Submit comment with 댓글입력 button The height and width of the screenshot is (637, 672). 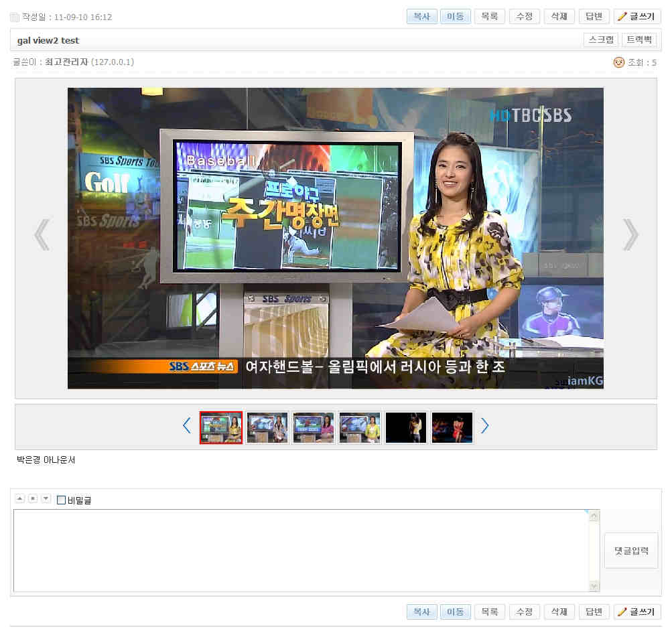point(630,551)
